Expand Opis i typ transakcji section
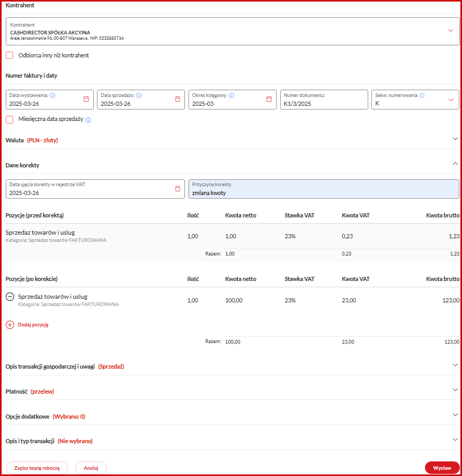This screenshot has width=462, height=476. [455, 440]
